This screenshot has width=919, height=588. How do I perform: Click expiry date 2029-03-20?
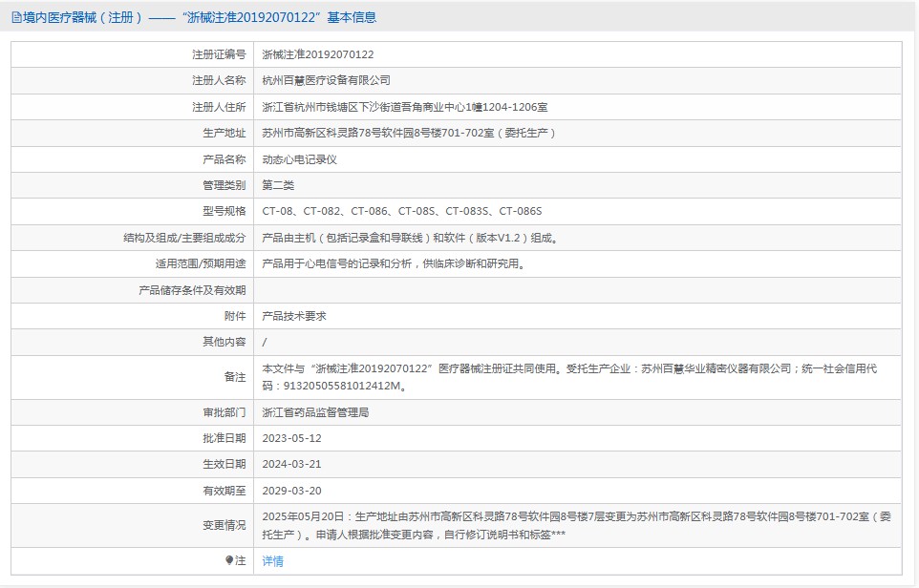click(291, 491)
